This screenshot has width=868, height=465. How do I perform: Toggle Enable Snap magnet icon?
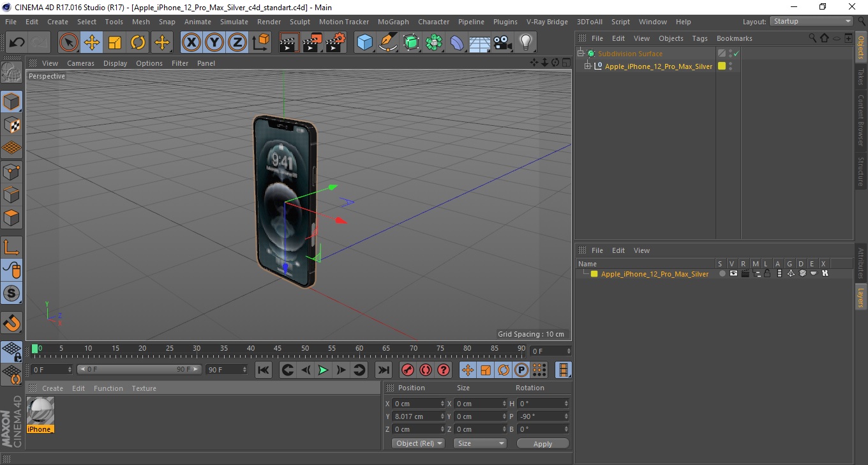12,323
